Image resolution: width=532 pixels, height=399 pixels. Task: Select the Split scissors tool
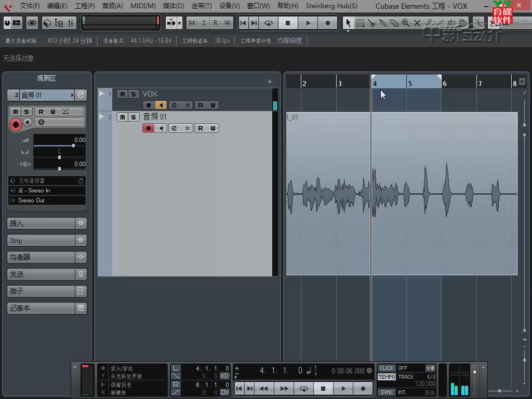click(x=371, y=23)
